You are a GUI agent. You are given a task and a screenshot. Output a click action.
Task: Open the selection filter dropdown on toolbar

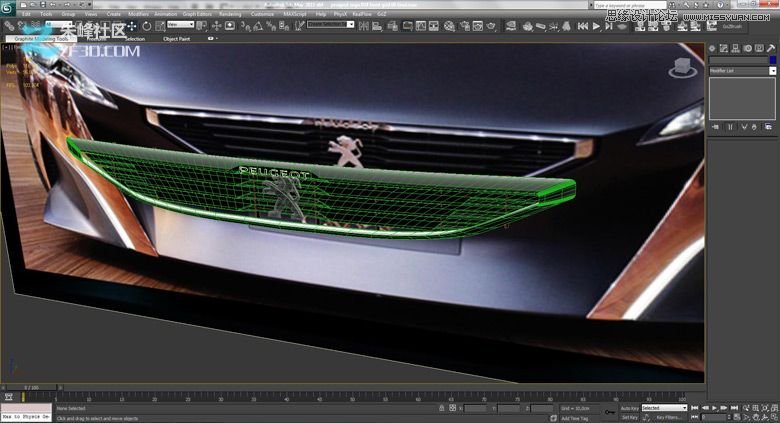58,24
